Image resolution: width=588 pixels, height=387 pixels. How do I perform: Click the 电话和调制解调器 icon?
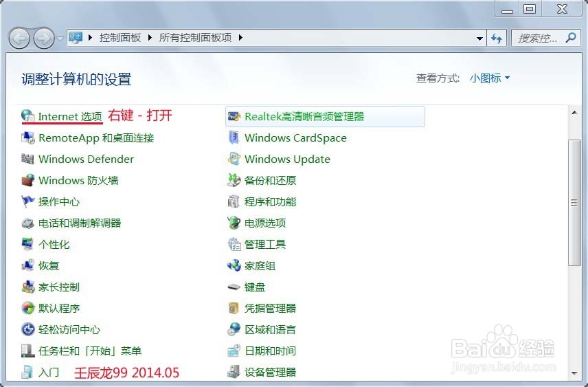point(27,223)
